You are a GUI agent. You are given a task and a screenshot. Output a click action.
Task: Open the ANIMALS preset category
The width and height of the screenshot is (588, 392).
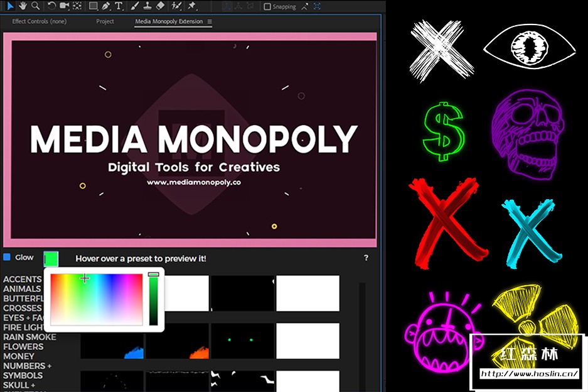coord(22,289)
